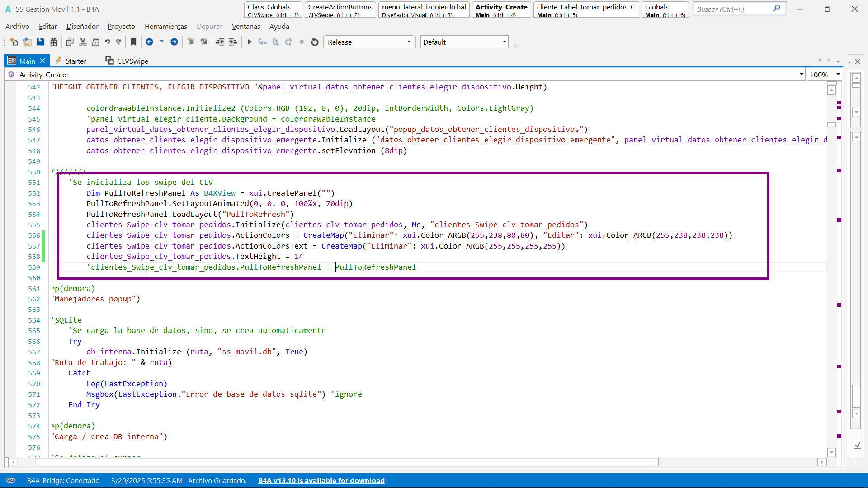Toggle bookmark using the bookmark icon

point(133,42)
